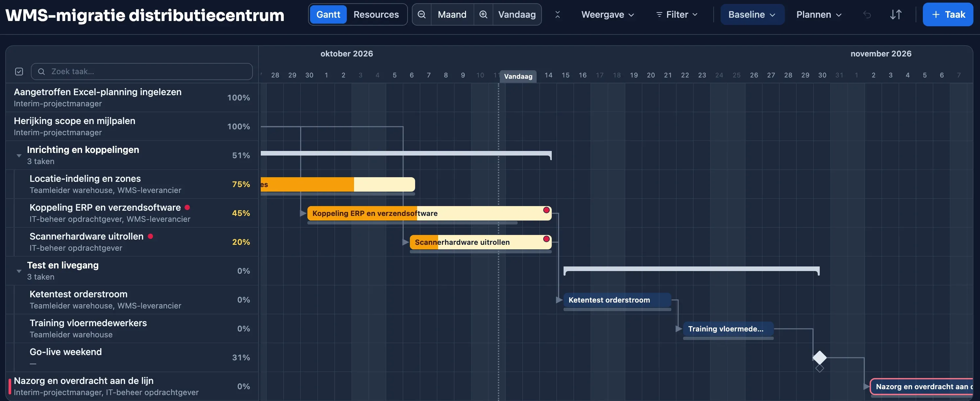This screenshot has width=980, height=401.
Task: Add a new task with Taak button
Action: (x=948, y=14)
